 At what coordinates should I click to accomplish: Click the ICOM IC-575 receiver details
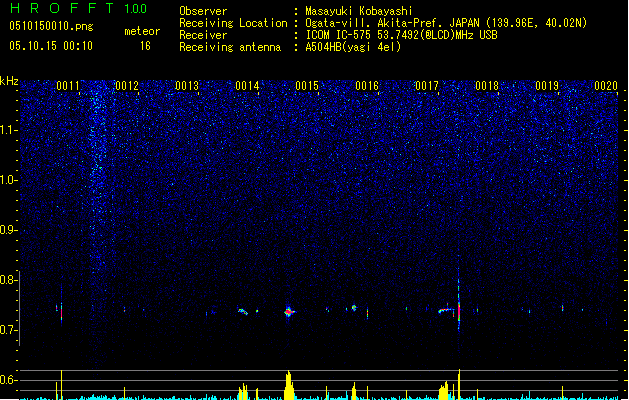(402, 35)
